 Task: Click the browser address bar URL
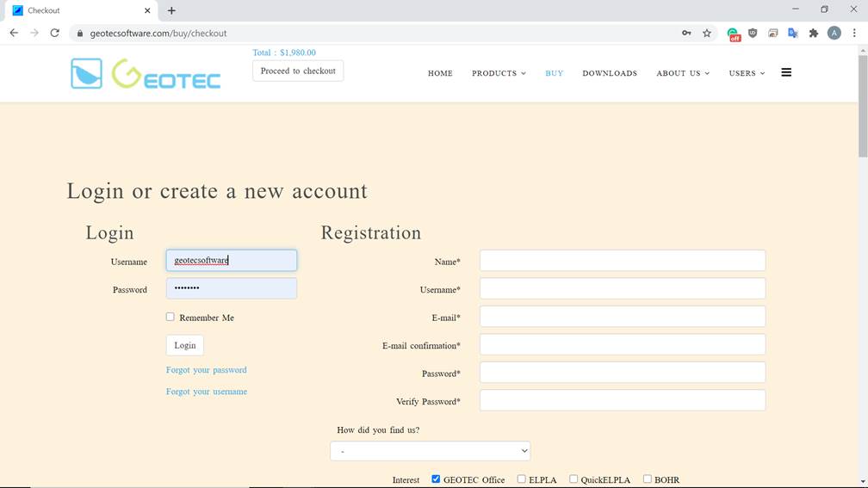pyautogui.click(x=158, y=34)
